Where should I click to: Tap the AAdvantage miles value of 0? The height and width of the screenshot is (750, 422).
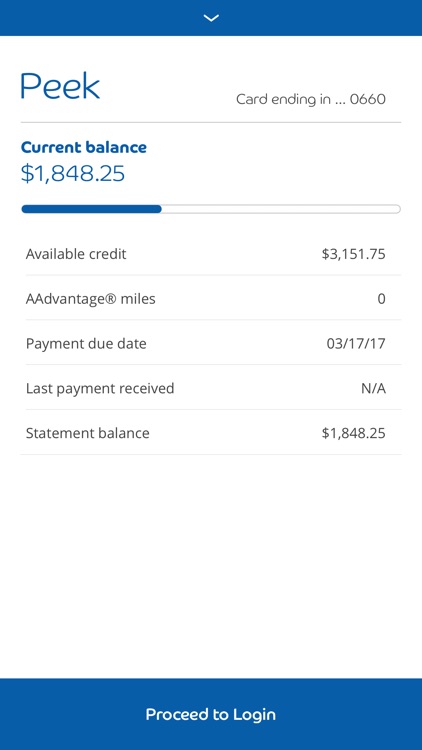(381, 299)
